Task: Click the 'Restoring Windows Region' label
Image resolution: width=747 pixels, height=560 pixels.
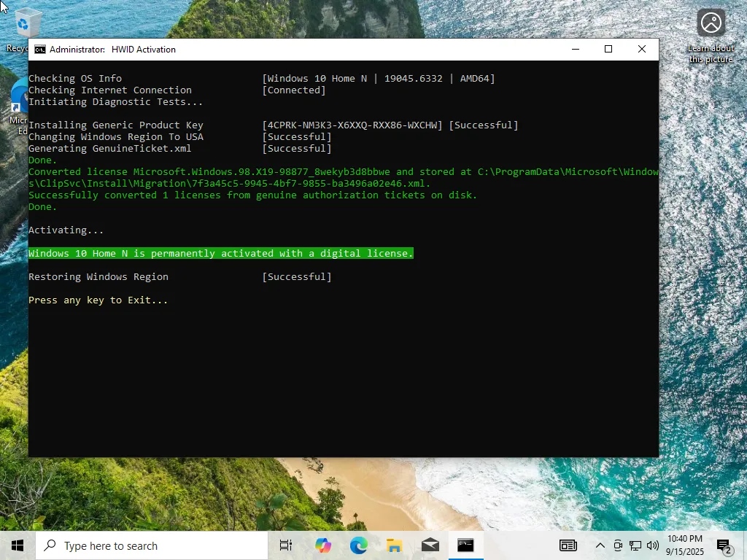Action: (98, 277)
